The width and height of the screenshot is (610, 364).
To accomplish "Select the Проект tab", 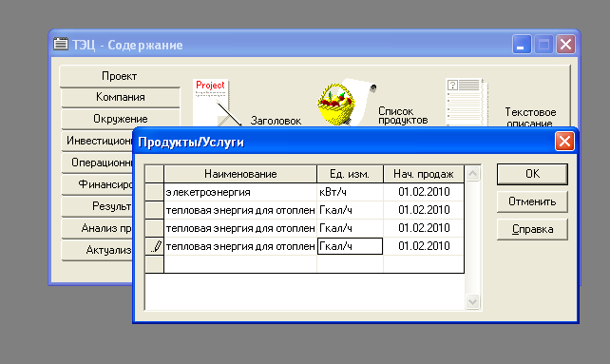I will 120,76.
